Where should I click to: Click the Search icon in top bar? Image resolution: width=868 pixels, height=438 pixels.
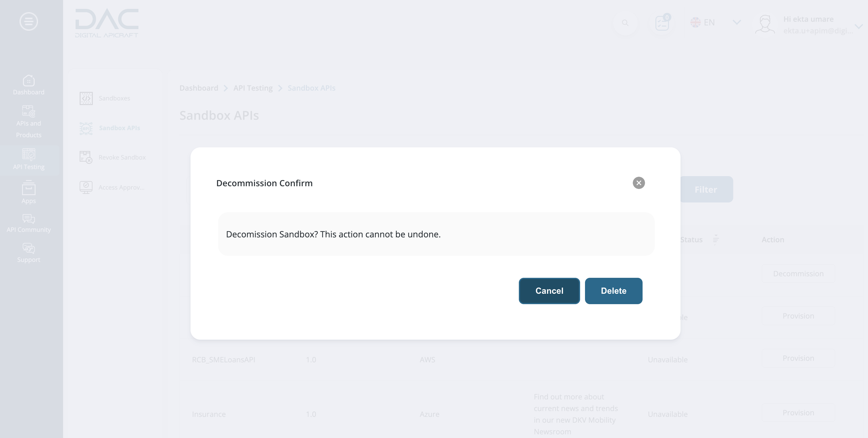coord(625,22)
